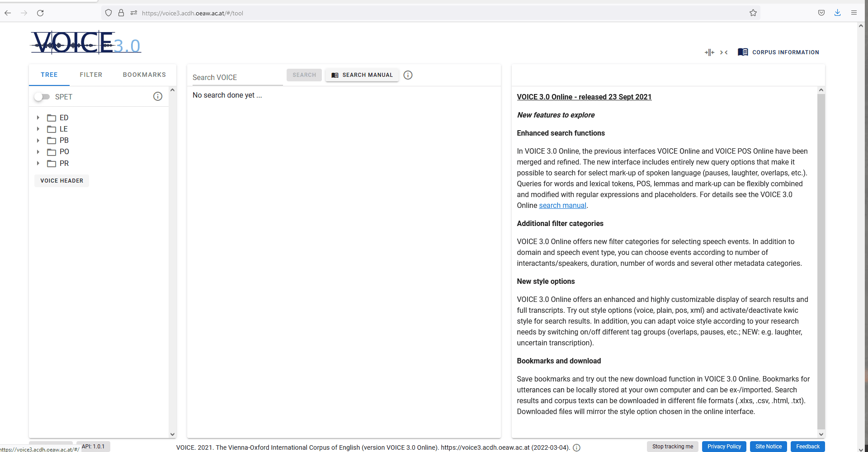
Task: Click the citation info icon in footer
Action: (x=576, y=447)
